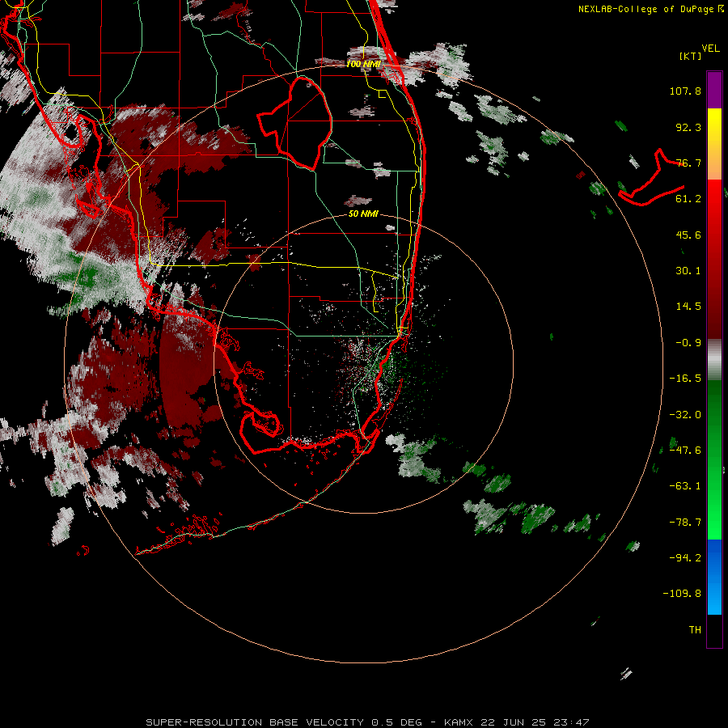728x728 pixels.
Task: Click the Bahamas island outline at right
Action: 651,178
